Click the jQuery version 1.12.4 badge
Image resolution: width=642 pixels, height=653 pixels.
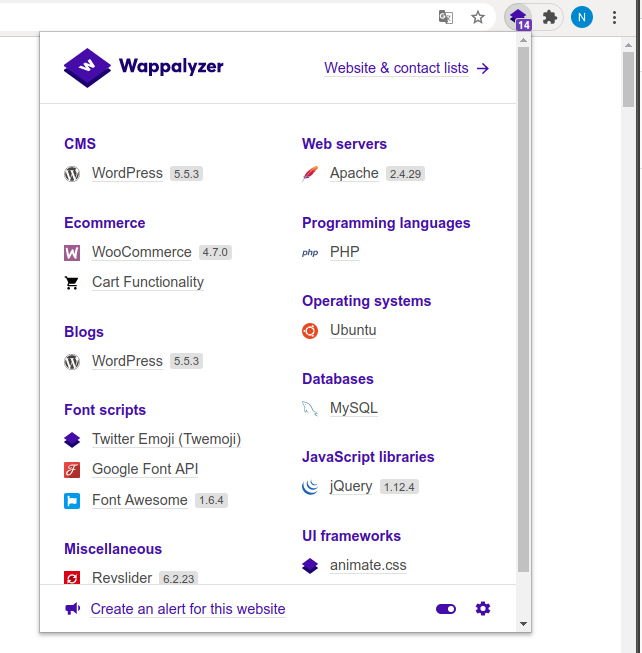[399, 487]
